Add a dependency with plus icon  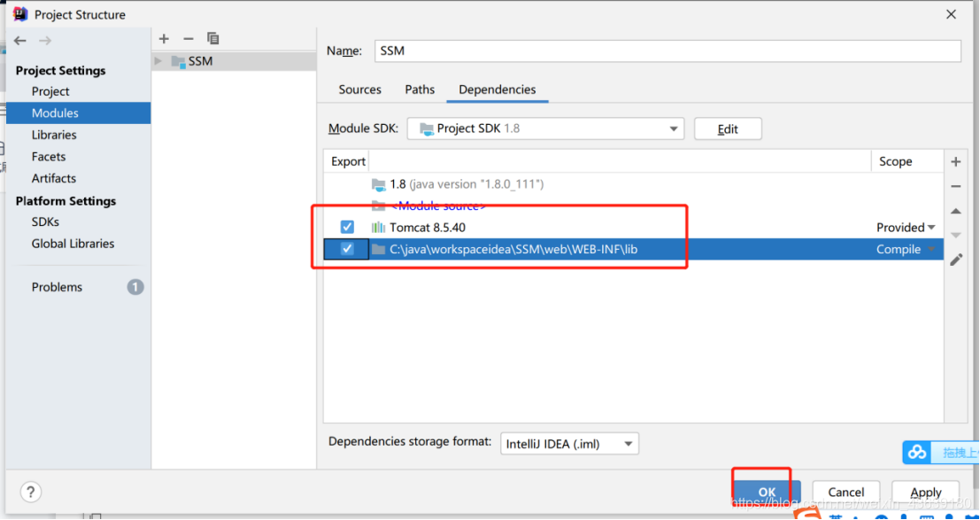coord(955,162)
